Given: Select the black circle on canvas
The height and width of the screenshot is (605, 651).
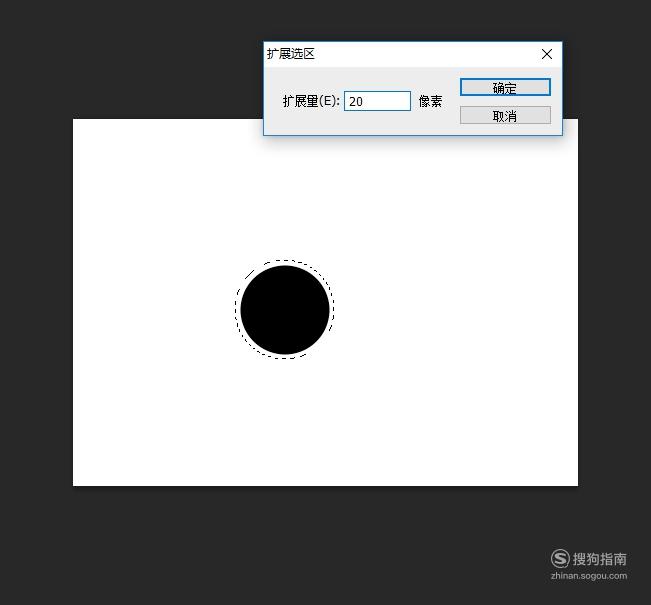Looking at the screenshot, I should [x=285, y=310].
